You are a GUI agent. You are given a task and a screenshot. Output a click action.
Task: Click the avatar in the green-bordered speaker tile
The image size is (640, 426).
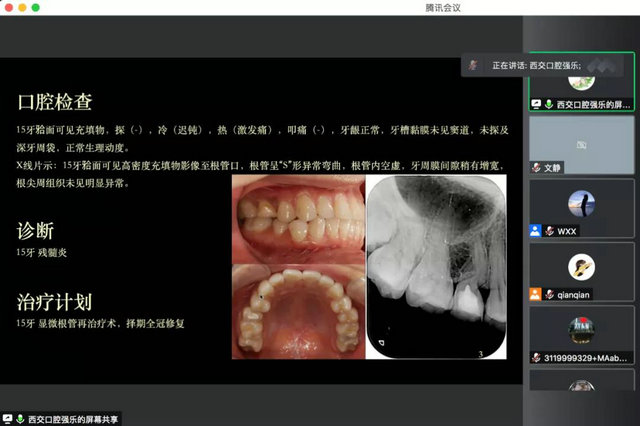pyautogui.click(x=581, y=83)
